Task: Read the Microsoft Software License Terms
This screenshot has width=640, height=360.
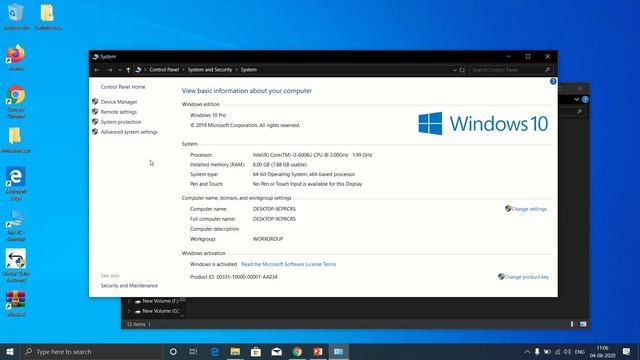Action: click(x=288, y=264)
